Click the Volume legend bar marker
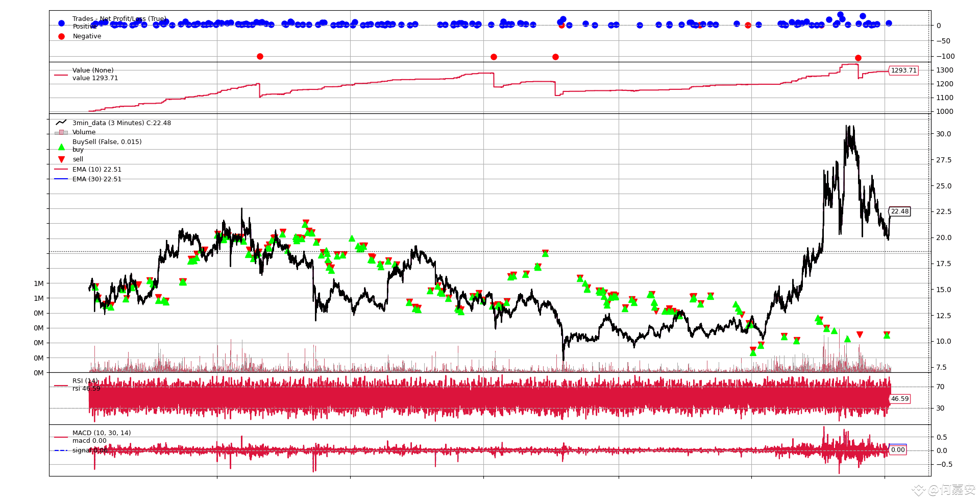Screen dimensions: 980x501 pos(61,132)
